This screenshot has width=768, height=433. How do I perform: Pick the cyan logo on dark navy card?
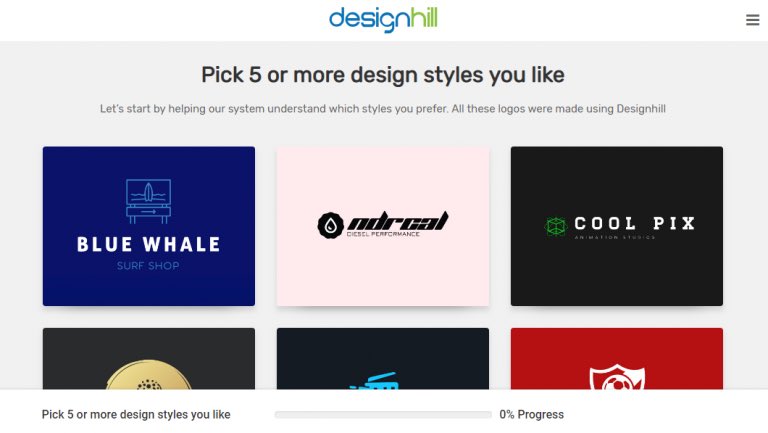tap(383, 359)
